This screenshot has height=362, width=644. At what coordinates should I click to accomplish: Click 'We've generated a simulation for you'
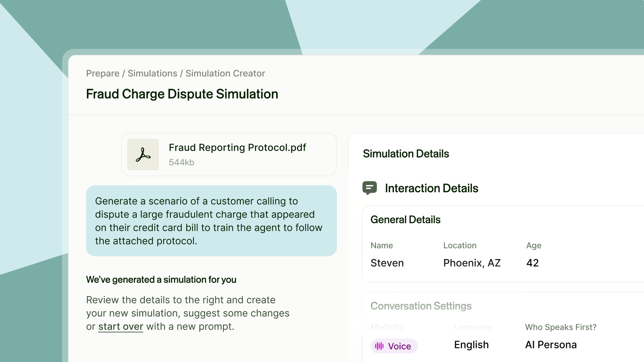pyautogui.click(x=161, y=280)
